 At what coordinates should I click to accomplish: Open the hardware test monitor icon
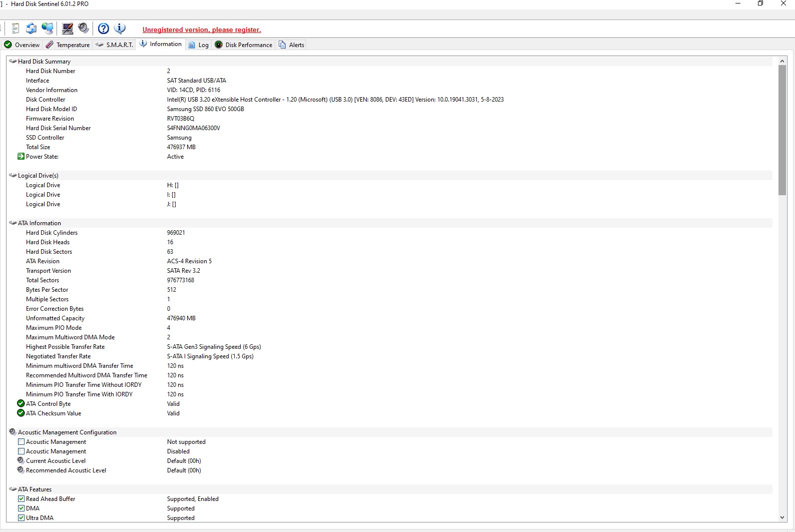pyautogui.click(x=68, y=29)
